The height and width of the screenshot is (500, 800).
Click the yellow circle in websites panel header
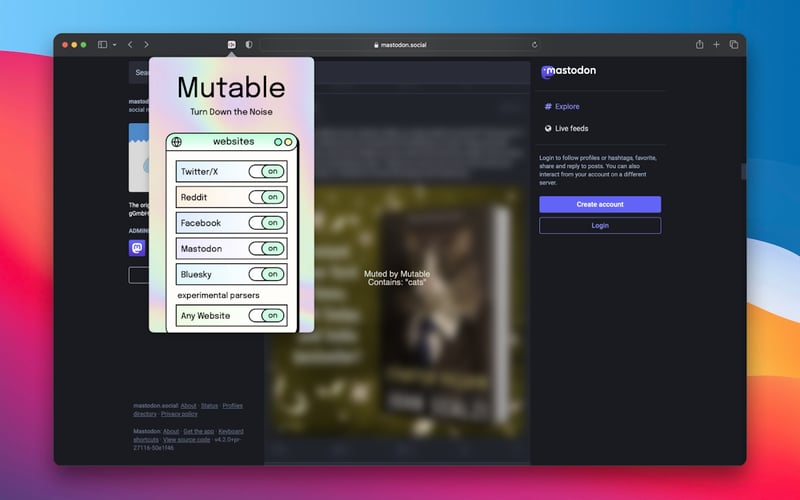(288, 142)
